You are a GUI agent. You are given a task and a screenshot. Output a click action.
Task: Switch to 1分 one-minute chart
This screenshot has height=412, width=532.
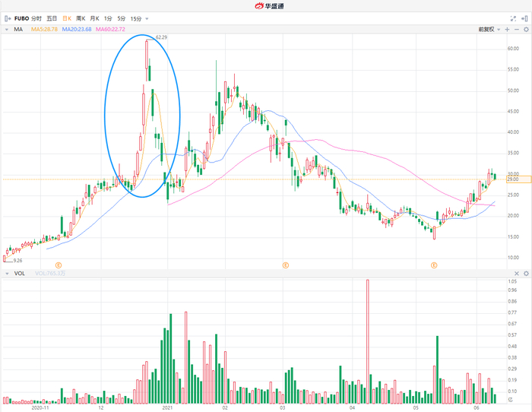[108, 19]
